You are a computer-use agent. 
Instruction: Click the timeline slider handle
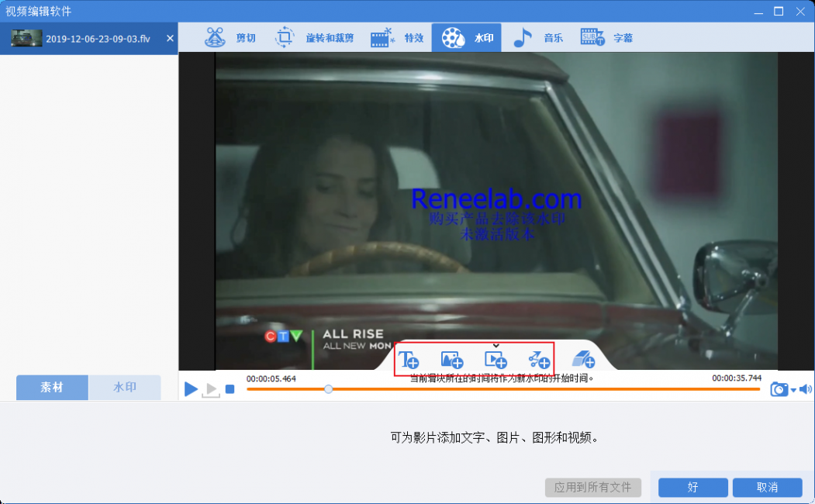tap(328, 388)
